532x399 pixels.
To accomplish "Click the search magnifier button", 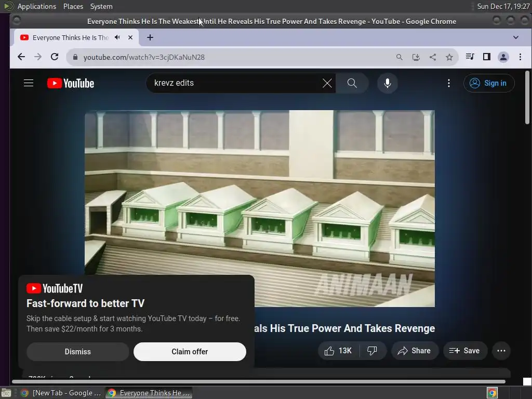I will [352, 83].
